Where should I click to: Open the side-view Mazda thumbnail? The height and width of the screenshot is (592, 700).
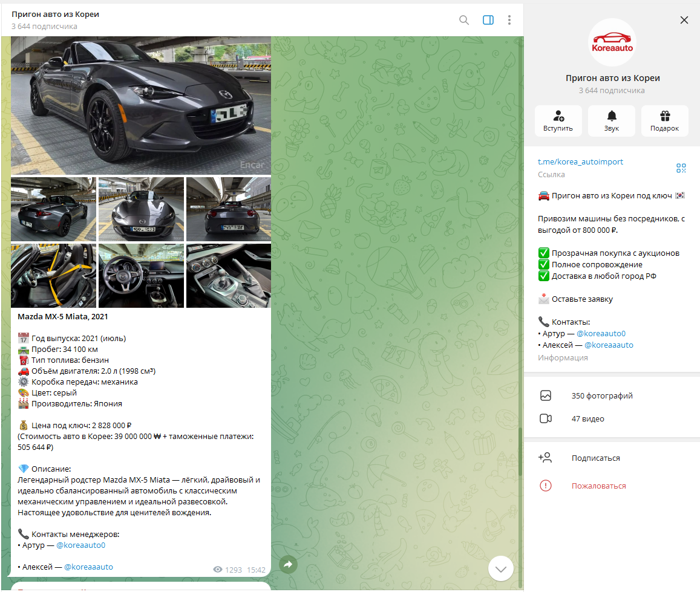click(53, 209)
